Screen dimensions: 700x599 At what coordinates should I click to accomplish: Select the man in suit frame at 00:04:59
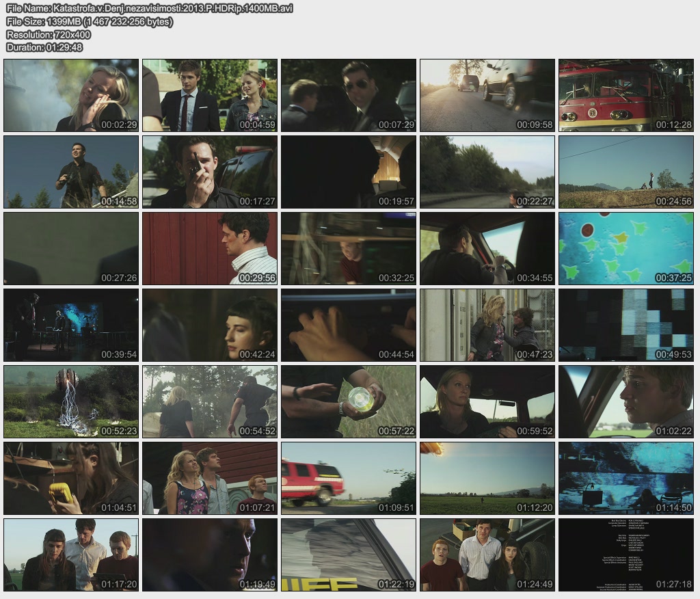(210, 95)
